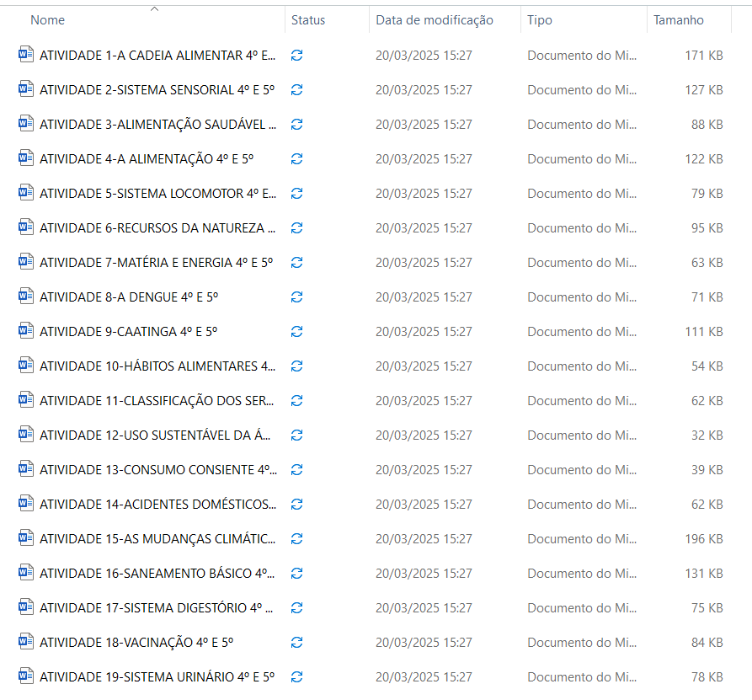Click the 78 KB size cell
The width and height of the screenshot is (752, 700).
click(707, 677)
